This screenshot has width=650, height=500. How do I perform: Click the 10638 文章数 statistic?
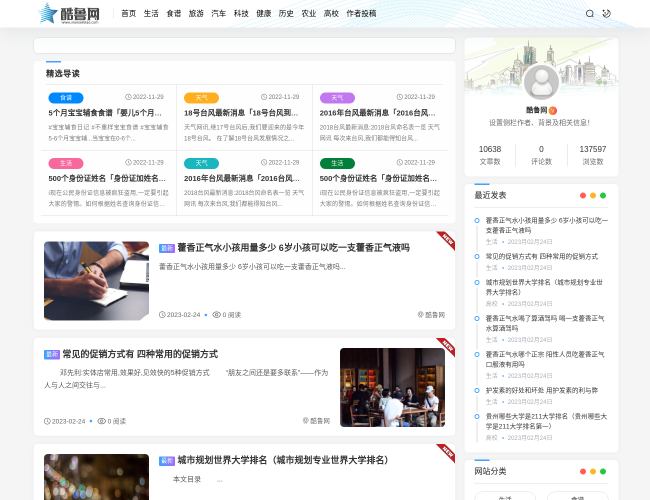(490, 155)
